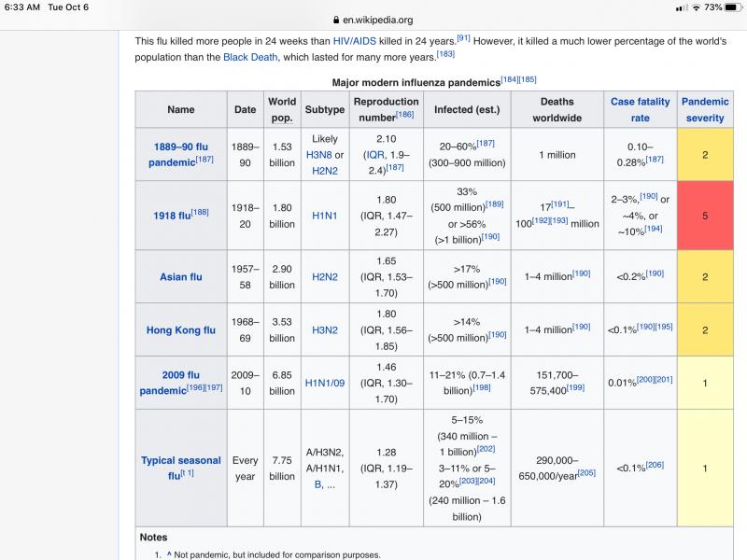Open H2N2 link in Asian flu row
Screen dimensions: 747x560
coord(324,277)
